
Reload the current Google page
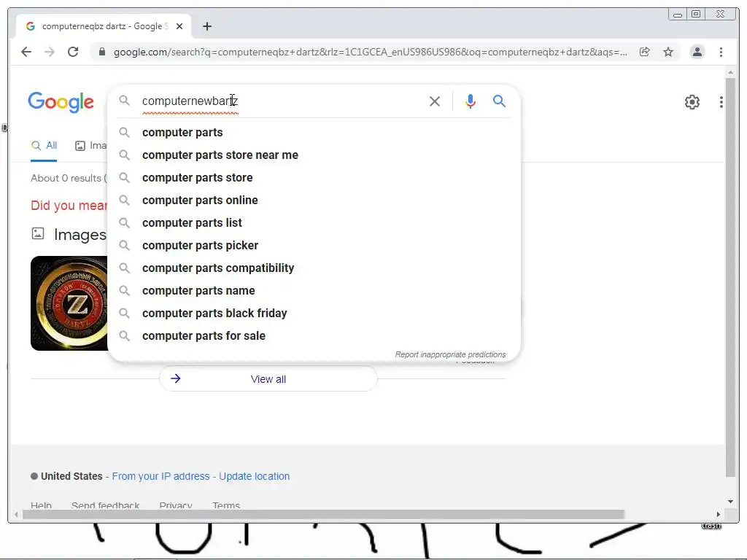[73, 52]
